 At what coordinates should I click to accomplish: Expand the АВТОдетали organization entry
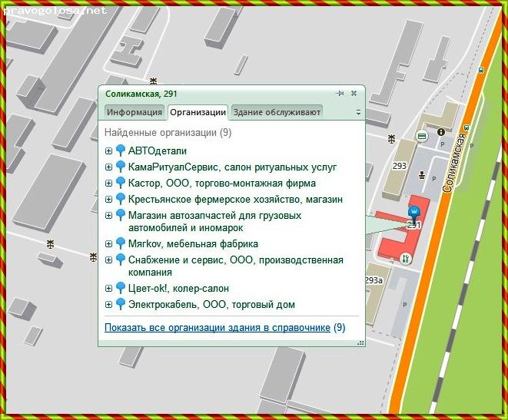tap(108, 151)
